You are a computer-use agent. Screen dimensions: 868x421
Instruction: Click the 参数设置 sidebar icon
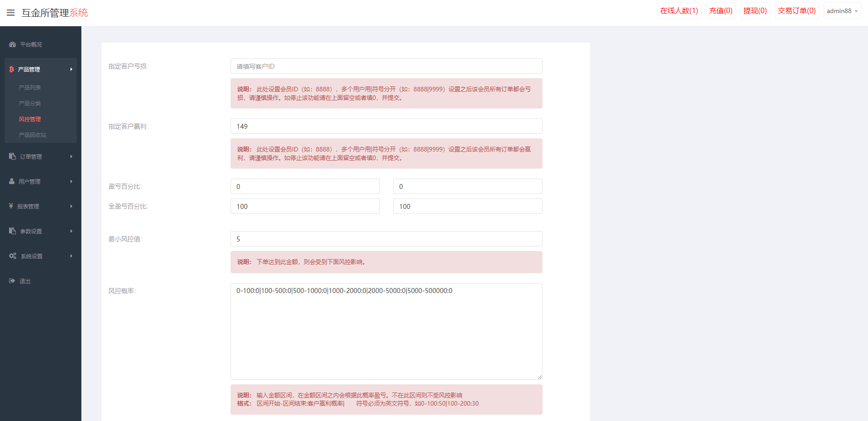pyautogui.click(x=13, y=231)
